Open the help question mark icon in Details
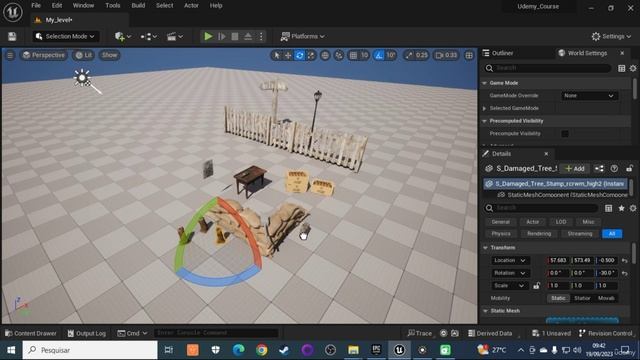Screen dimensions: 640x360 tap(614, 169)
